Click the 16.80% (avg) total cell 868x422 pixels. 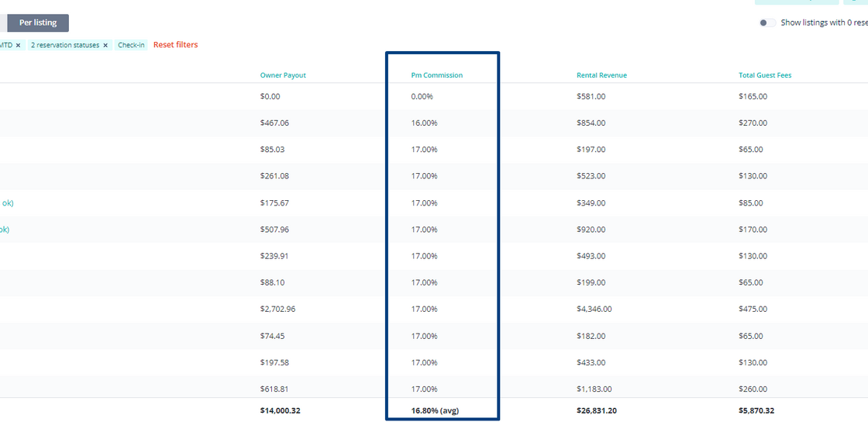[435, 411]
